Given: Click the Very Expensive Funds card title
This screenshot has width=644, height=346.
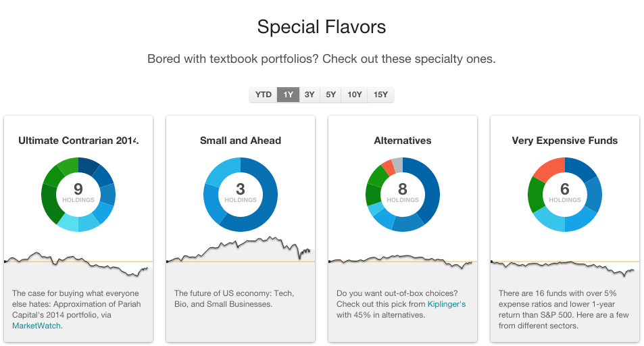Looking at the screenshot, I should click(x=565, y=141).
